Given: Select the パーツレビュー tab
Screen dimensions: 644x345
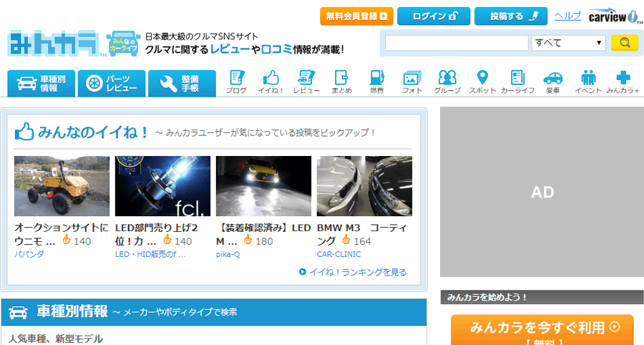Looking at the screenshot, I should [x=112, y=83].
